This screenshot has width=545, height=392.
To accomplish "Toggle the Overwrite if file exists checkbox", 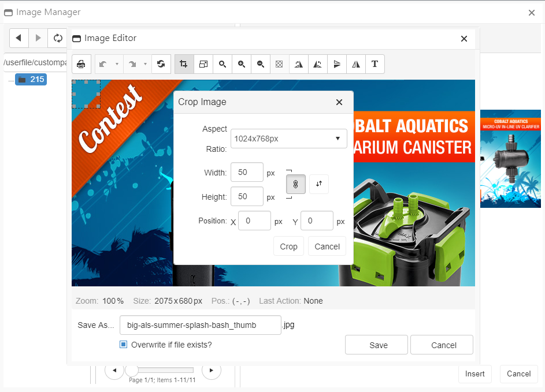I will pyautogui.click(x=123, y=345).
